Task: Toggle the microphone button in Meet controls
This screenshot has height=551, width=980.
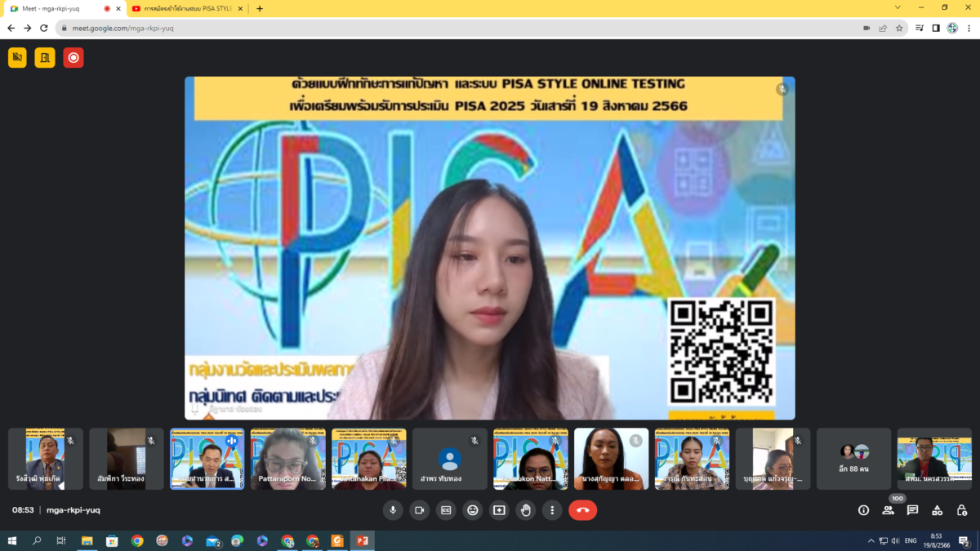Action: pyautogui.click(x=393, y=510)
